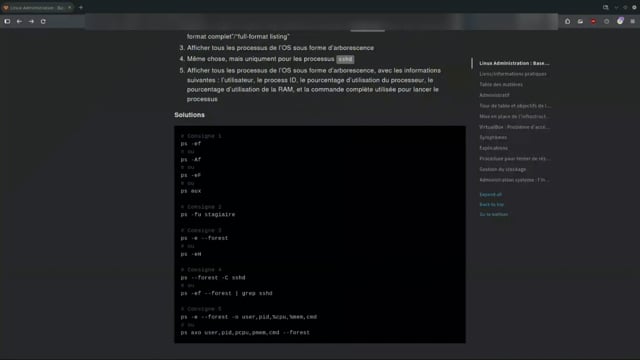
Task: Open the tab list icon in title bar
Action: (606, 7)
